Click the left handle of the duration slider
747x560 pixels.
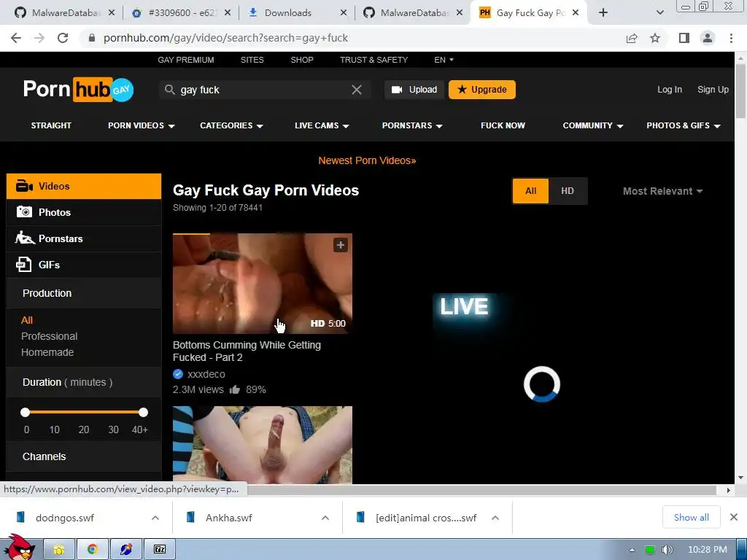click(x=26, y=413)
